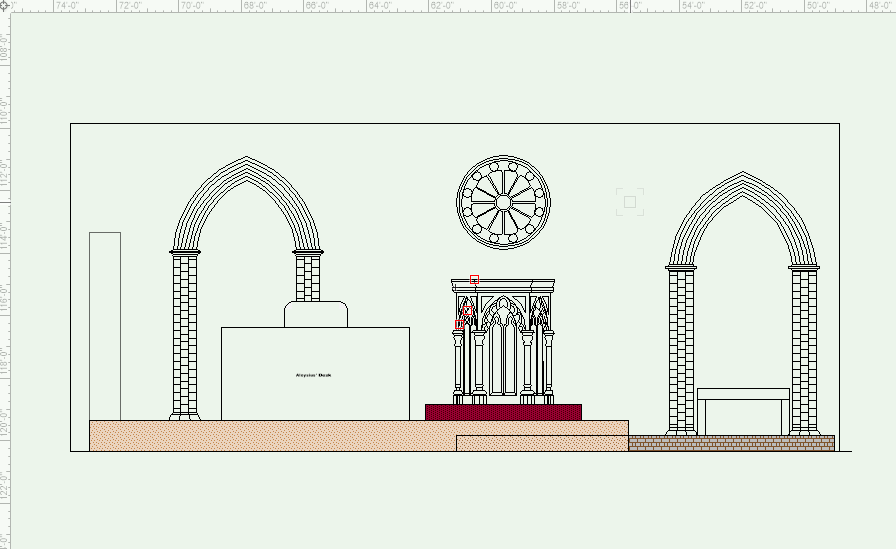896x549 pixels.
Task: Select the right pointed arch top
Action: [x=743, y=219]
